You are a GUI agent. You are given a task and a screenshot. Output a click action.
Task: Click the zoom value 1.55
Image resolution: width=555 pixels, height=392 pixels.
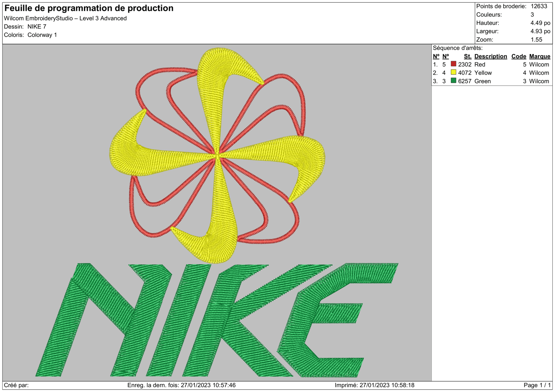536,40
